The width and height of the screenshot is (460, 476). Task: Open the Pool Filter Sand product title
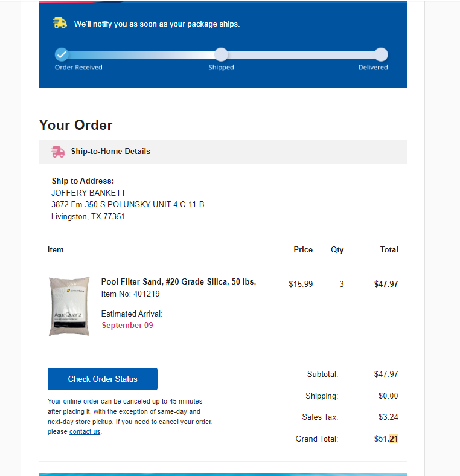tap(179, 281)
